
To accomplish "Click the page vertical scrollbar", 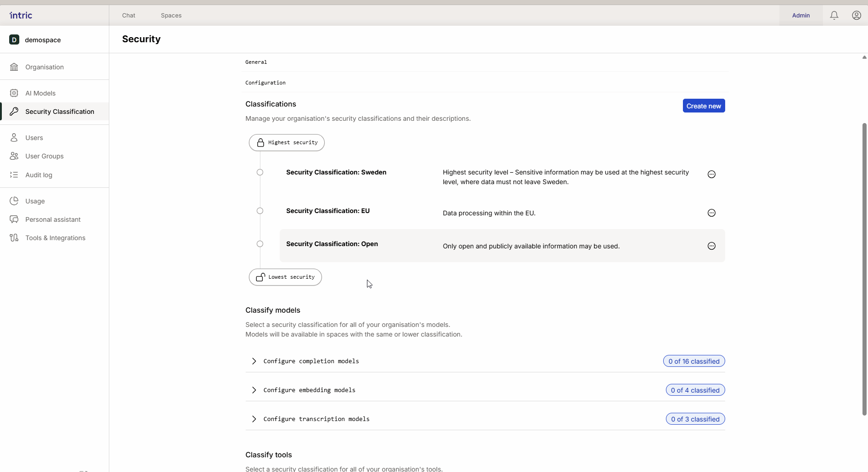I will click(x=864, y=269).
